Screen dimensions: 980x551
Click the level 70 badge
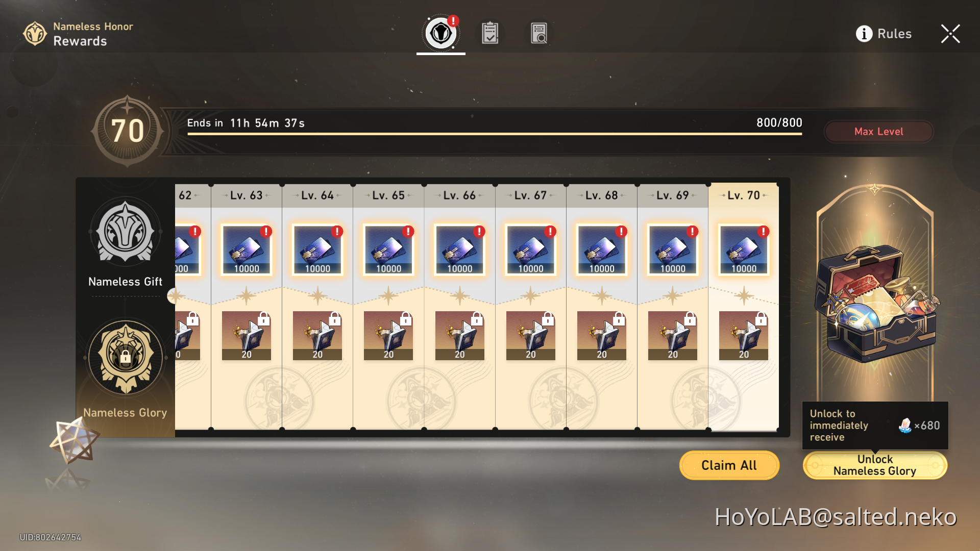(128, 131)
